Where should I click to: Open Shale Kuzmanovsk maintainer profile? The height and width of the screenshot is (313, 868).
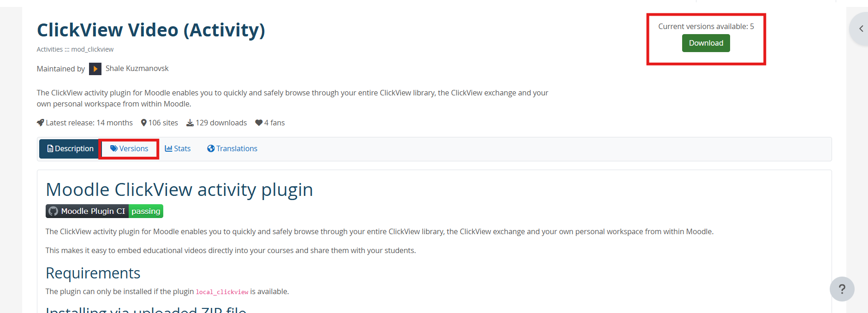click(x=137, y=68)
